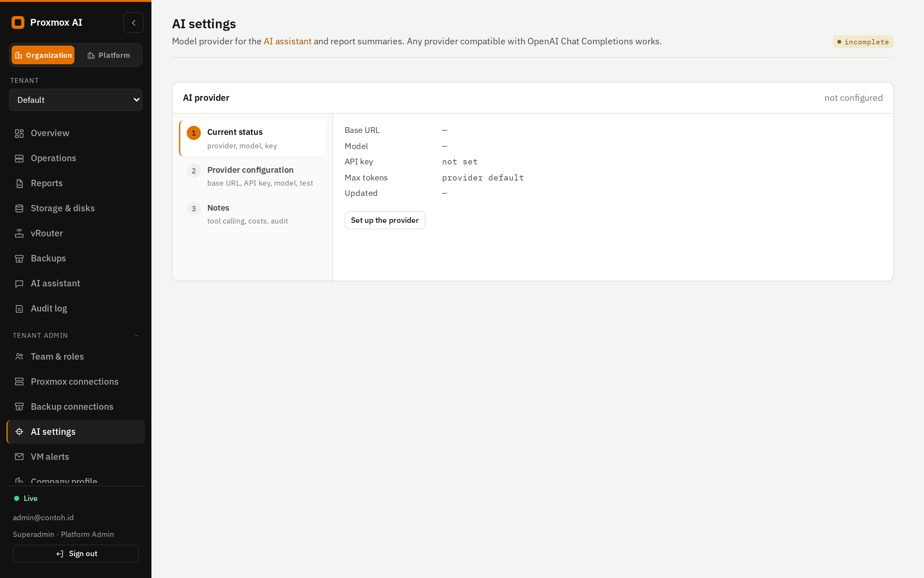Click the incomplete status badge

863,42
